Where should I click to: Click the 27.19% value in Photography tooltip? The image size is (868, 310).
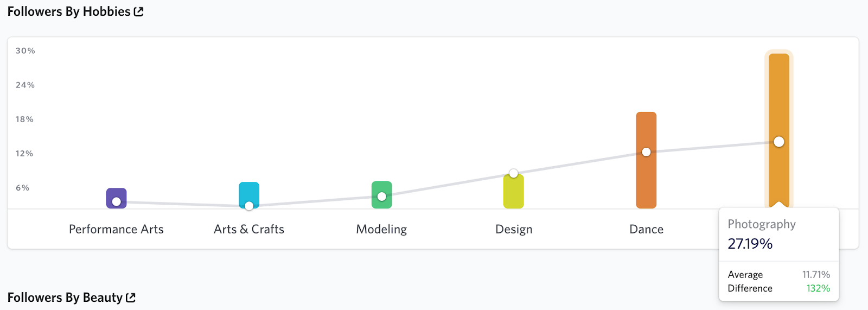(x=750, y=244)
